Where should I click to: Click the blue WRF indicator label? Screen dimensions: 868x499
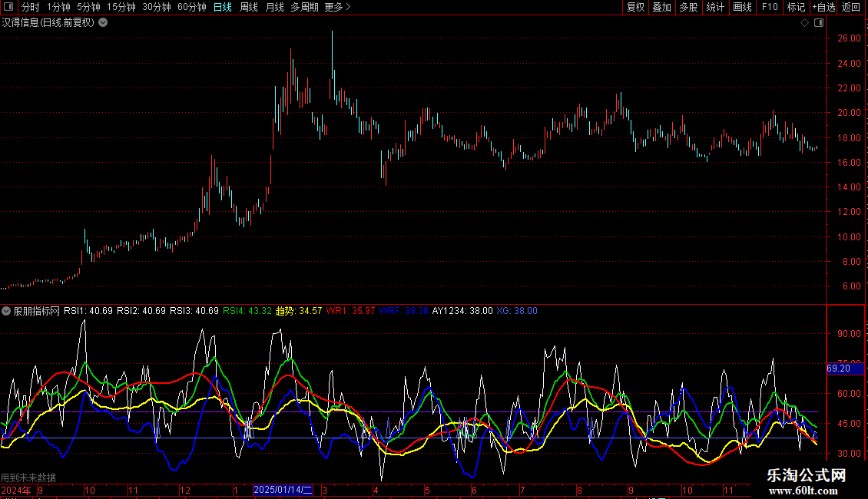(403, 311)
